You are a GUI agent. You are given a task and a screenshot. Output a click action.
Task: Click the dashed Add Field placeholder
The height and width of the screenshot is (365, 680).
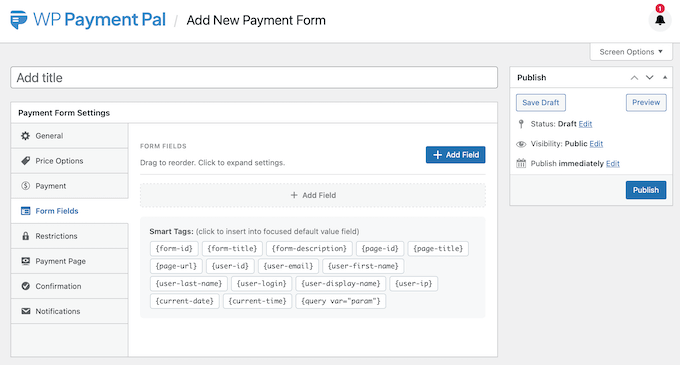[313, 195]
